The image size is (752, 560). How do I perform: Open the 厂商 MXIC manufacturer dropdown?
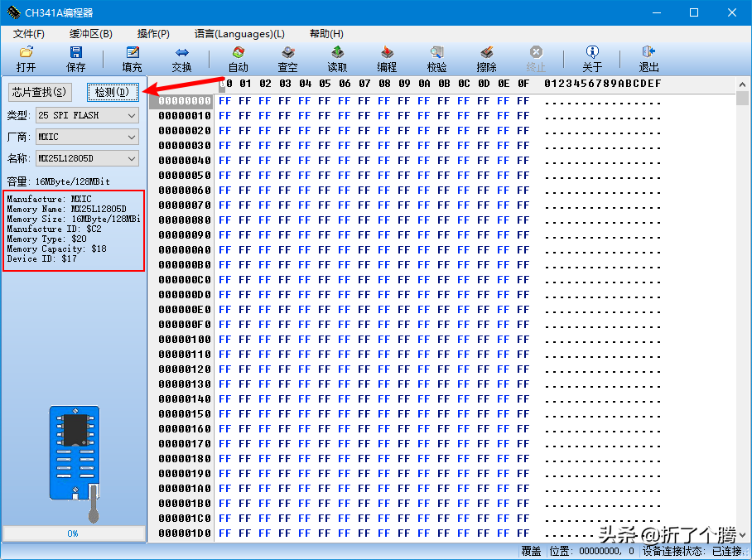tap(87, 137)
